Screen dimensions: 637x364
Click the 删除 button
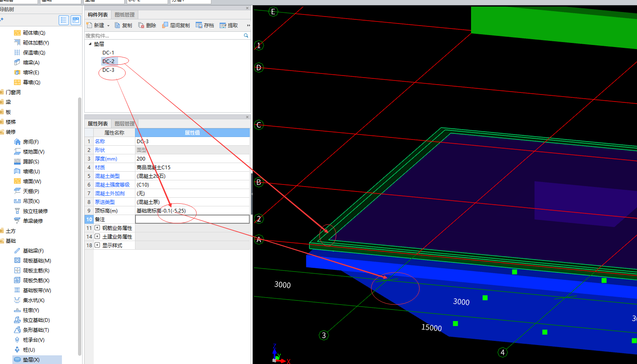(147, 26)
